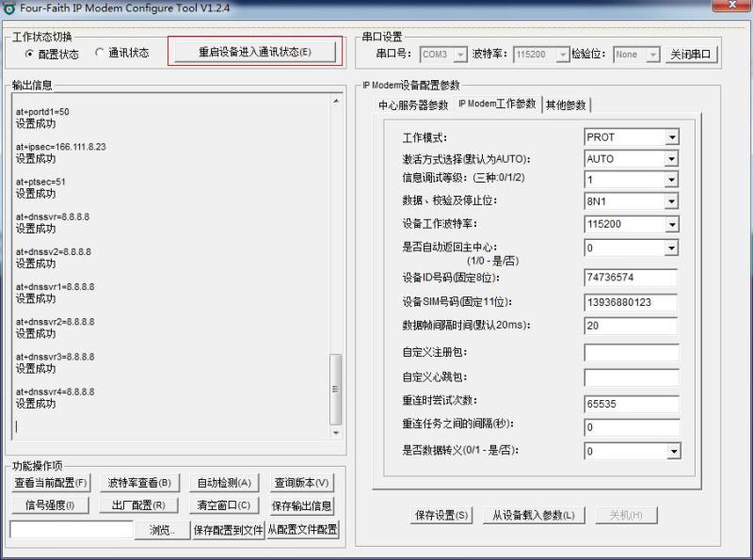Click the at+ipsec=166.111.8.23 log line

[x=60, y=147]
